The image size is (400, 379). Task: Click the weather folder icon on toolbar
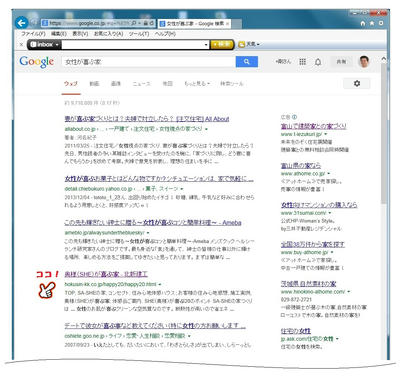(241, 44)
